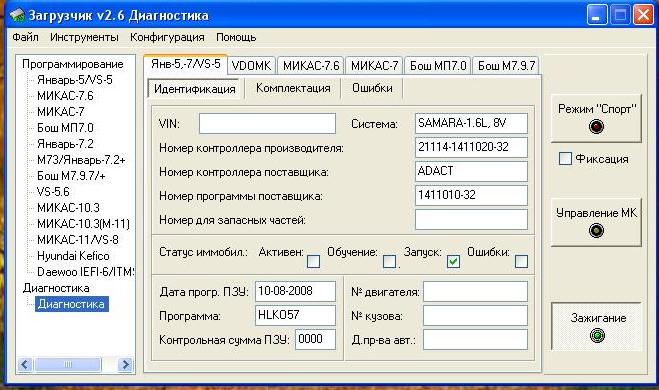Click the № двигателя field

pos(475,292)
